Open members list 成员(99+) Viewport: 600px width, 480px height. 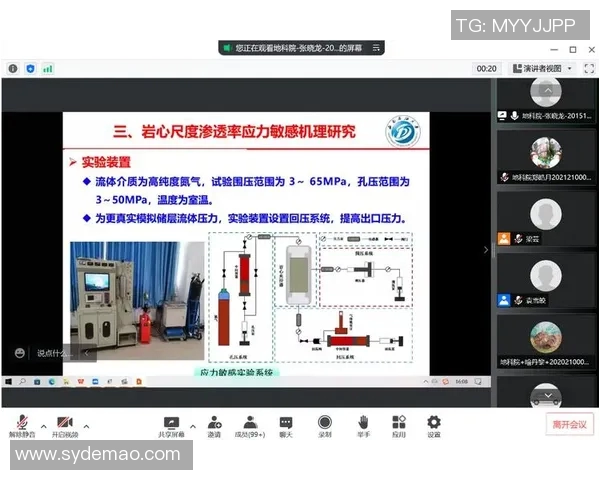point(250,426)
